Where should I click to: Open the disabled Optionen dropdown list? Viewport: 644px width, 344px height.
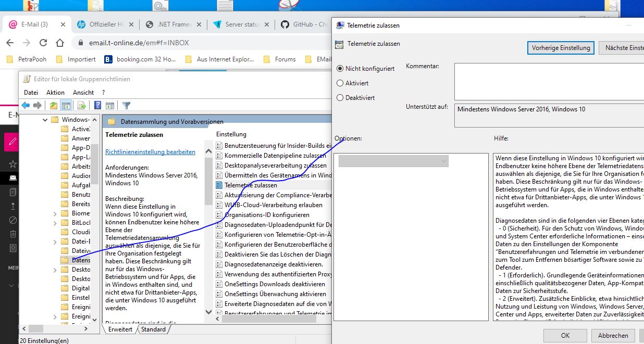pyautogui.click(x=393, y=161)
